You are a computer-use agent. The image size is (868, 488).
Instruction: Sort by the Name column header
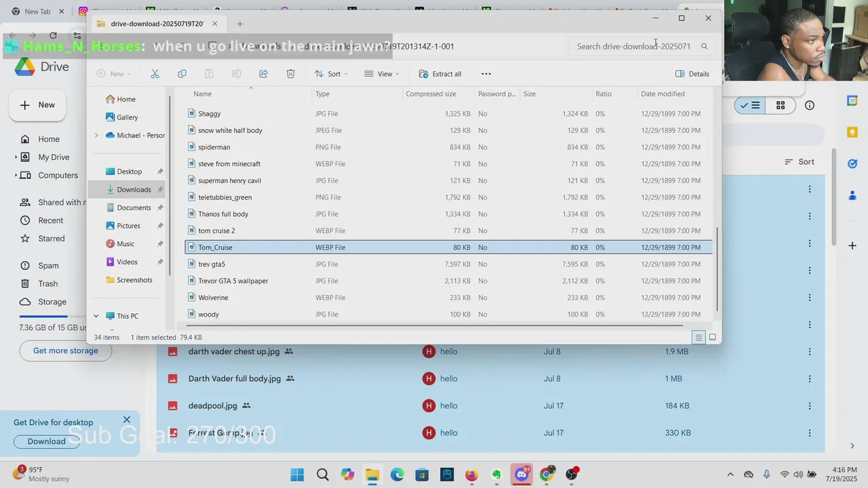(202, 94)
